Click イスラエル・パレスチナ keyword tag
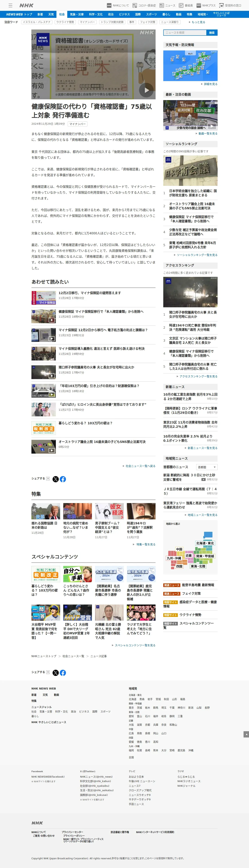Screen dimensions: 249x868 37,22
